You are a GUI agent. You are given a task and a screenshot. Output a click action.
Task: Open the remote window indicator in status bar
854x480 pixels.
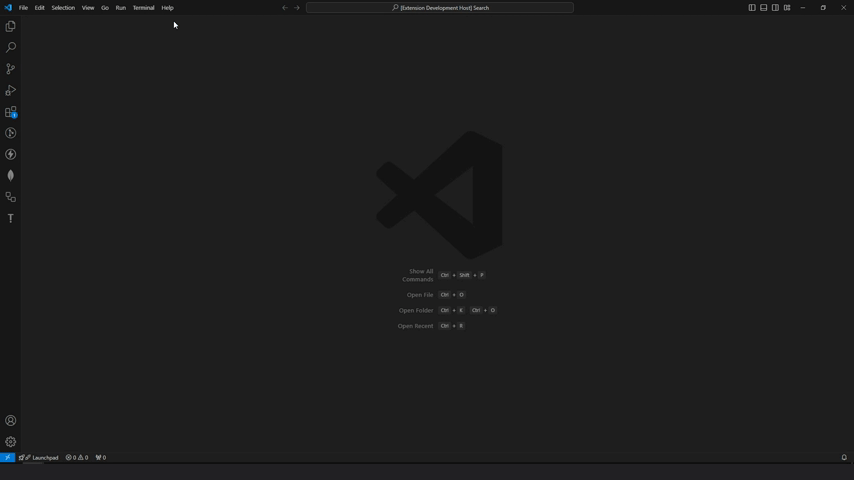(x=7, y=458)
